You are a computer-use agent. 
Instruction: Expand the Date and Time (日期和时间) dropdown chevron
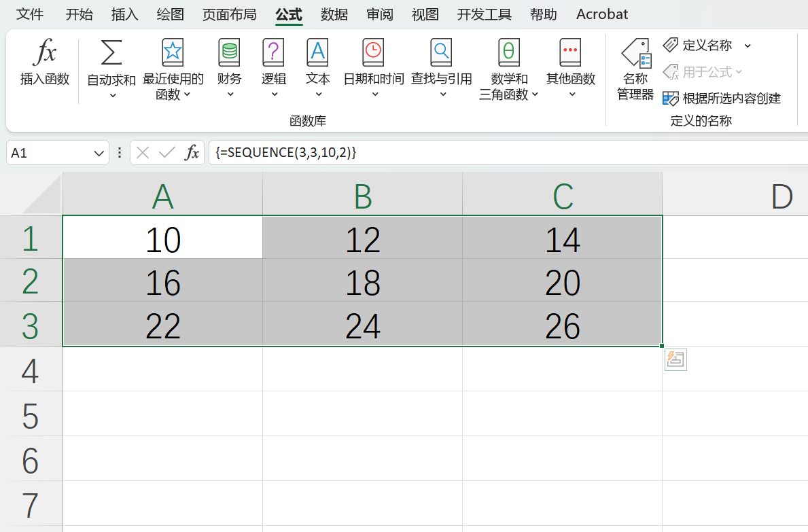(x=375, y=94)
